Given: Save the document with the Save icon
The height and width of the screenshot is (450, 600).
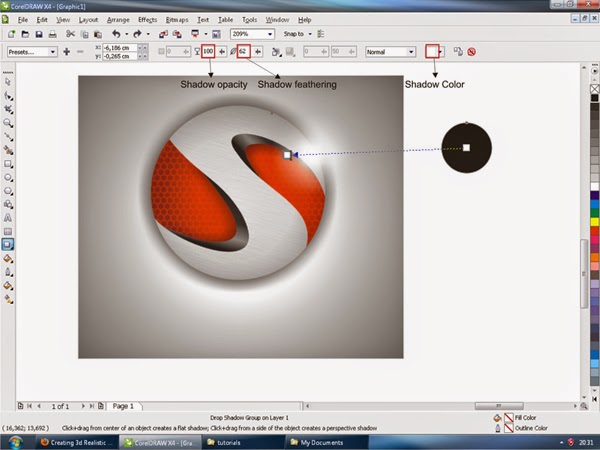Looking at the screenshot, I should 39,34.
